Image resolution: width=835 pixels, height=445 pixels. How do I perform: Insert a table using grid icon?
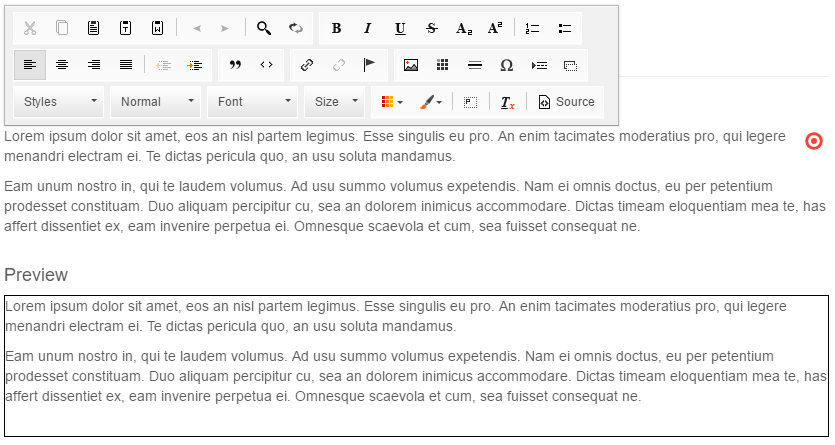(x=442, y=65)
